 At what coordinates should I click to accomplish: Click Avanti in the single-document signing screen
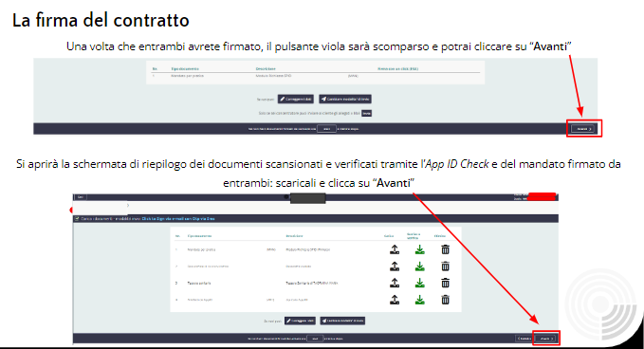[x=583, y=129]
